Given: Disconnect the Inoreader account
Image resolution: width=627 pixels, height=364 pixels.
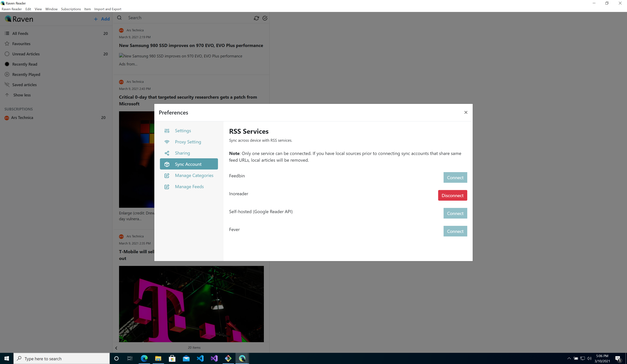Looking at the screenshot, I should (x=452, y=195).
